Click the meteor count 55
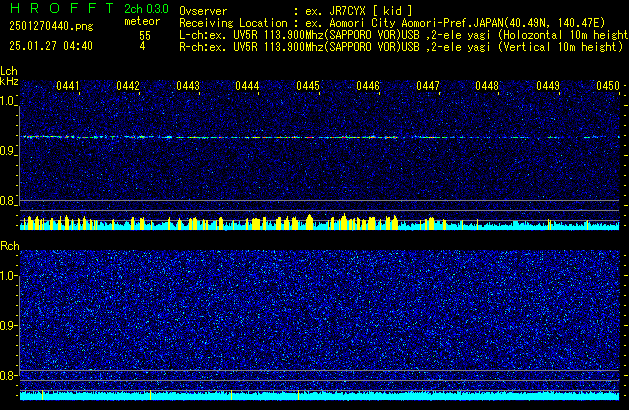This screenshot has height=410, width=629. click(145, 36)
